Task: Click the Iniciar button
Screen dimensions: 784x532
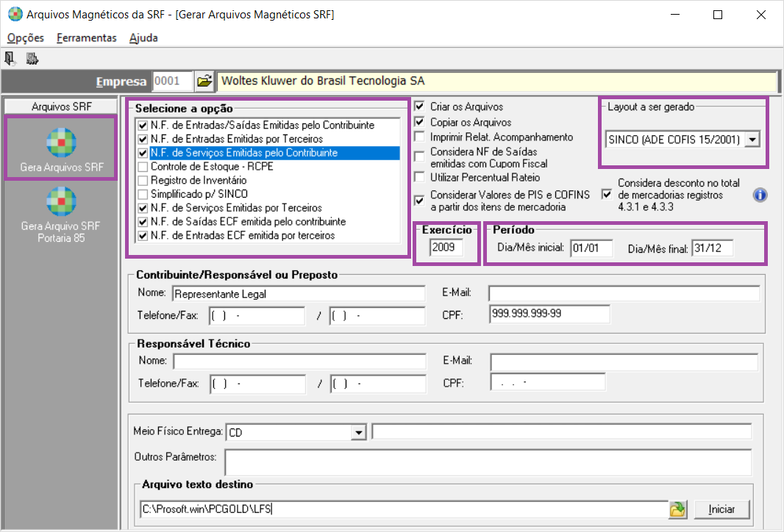Action: point(721,509)
